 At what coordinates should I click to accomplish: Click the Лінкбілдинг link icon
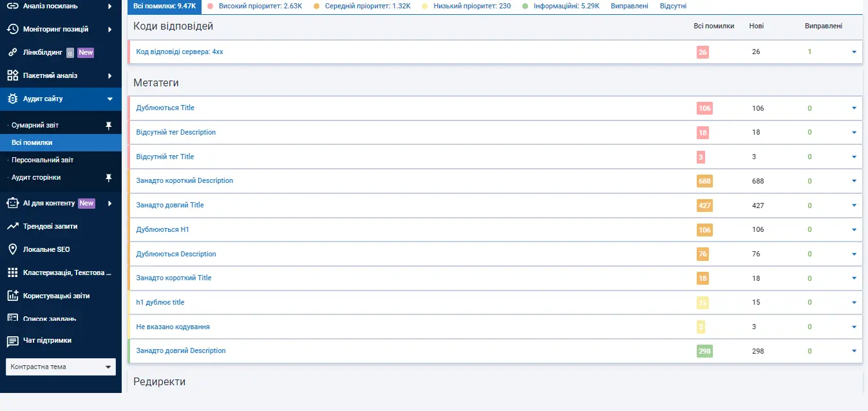[x=12, y=52]
